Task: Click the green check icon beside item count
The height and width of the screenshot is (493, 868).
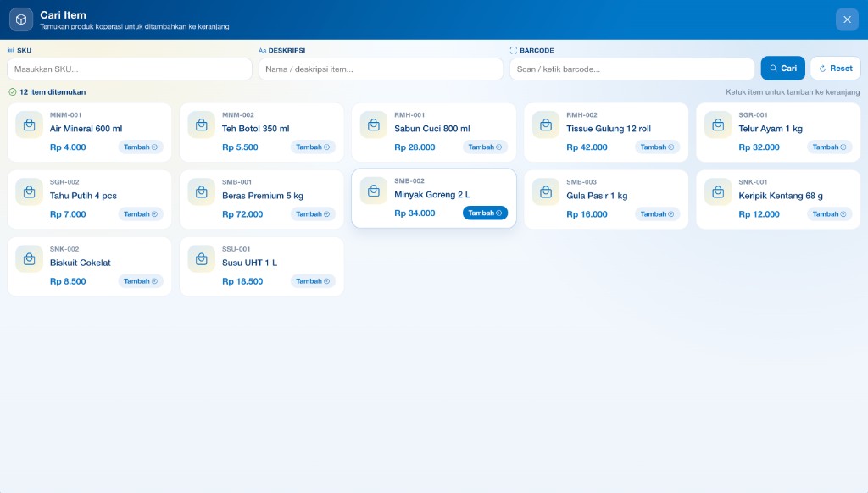Action: click(12, 91)
